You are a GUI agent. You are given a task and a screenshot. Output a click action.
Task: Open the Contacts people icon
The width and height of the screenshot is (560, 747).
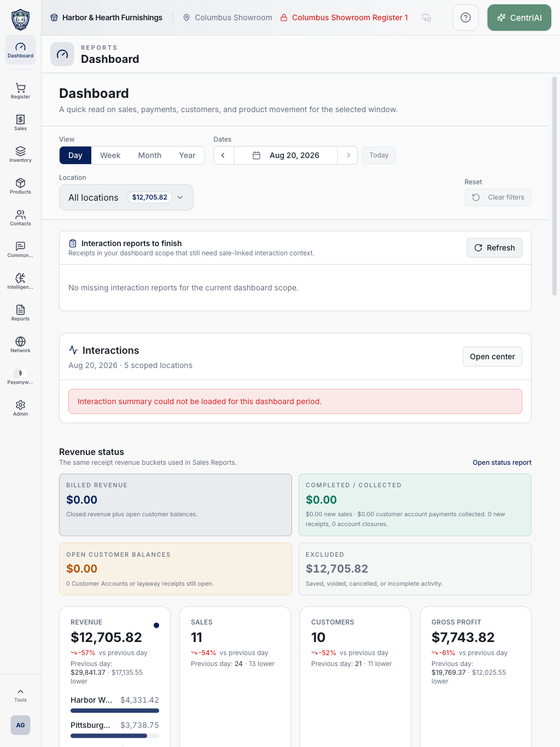click(x=20, y=214)
